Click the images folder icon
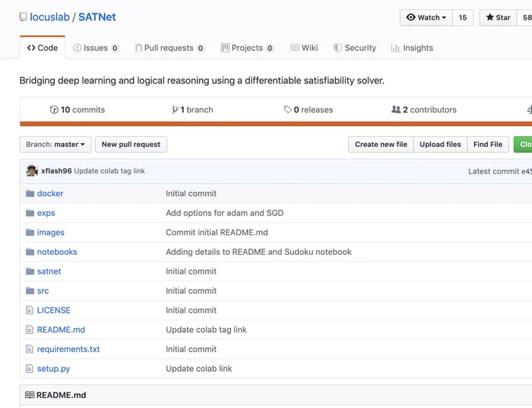 (30, 232)
